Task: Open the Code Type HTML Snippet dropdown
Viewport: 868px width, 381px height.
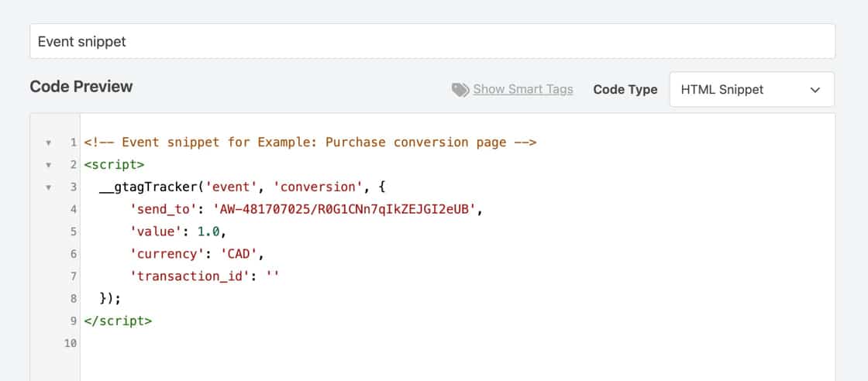Action: 751,90
